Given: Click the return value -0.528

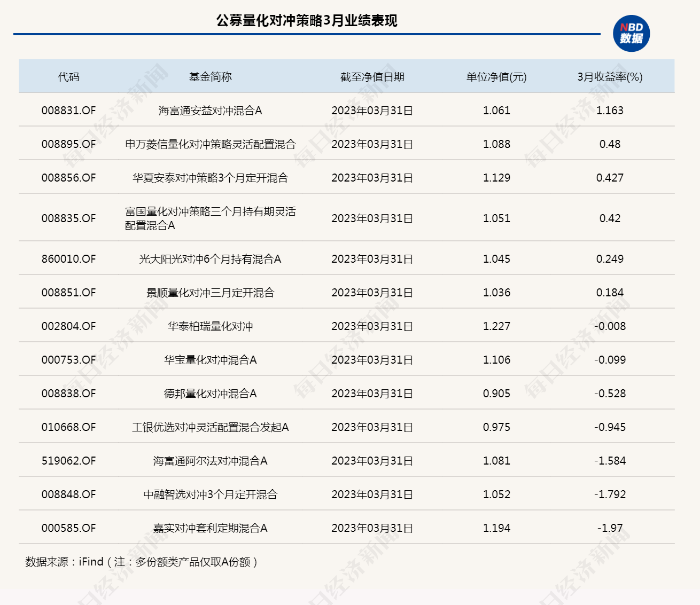Looking at the screenshot, I should 610,394.
